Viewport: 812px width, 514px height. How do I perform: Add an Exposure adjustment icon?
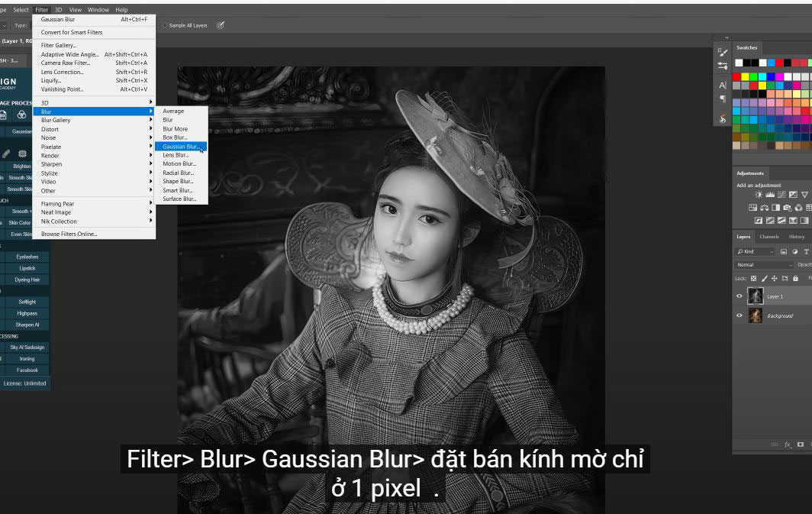(793, 195)
